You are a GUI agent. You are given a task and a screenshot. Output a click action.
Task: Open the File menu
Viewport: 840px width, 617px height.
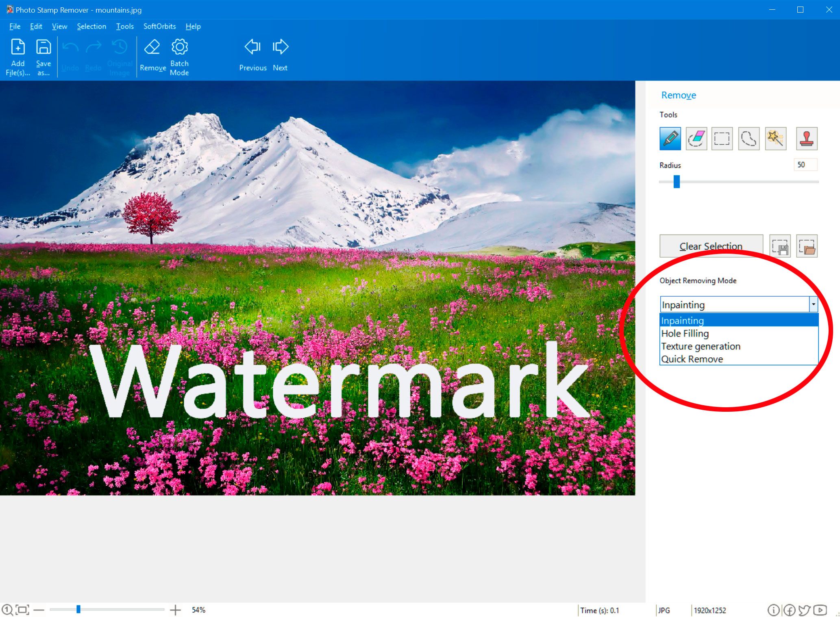click(x=14, y=26)
